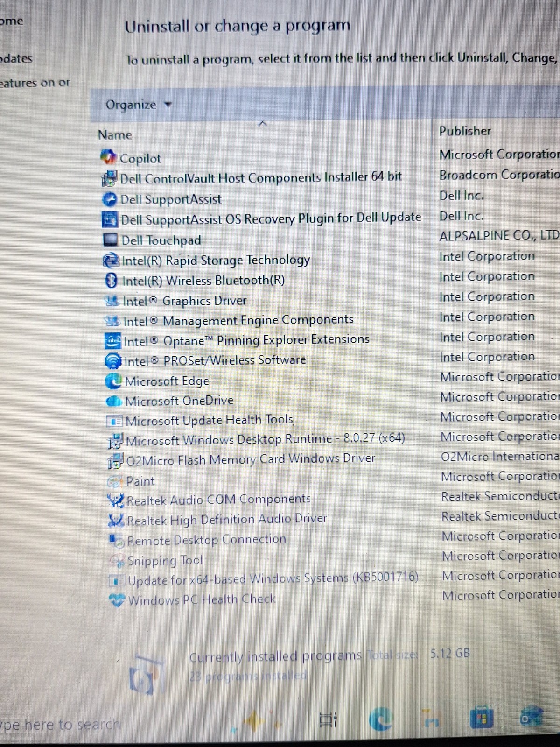This screenshot has height=747, width=560.
Task: Click the Realtek High Definition Audio Driver icon
Action: pyautogui.click(x=117, y=520)
